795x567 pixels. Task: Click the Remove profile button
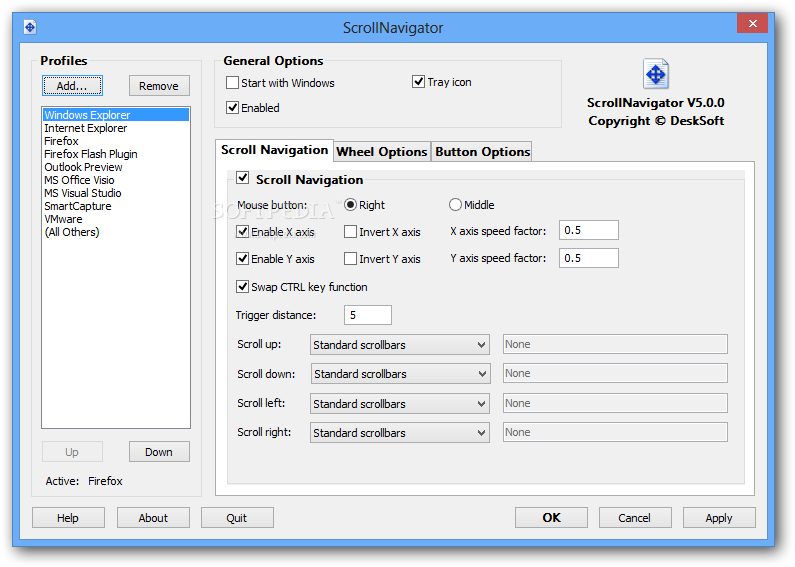tap(159, 86)
